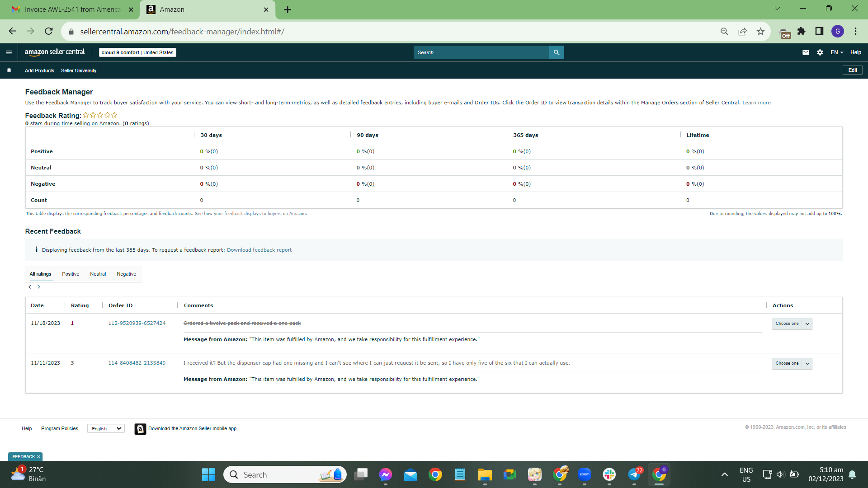This screenshot has height=488, width=868.
Task: Expand Choose one action for 11/11/2023 feedback
Action: (x=792, y=363)
